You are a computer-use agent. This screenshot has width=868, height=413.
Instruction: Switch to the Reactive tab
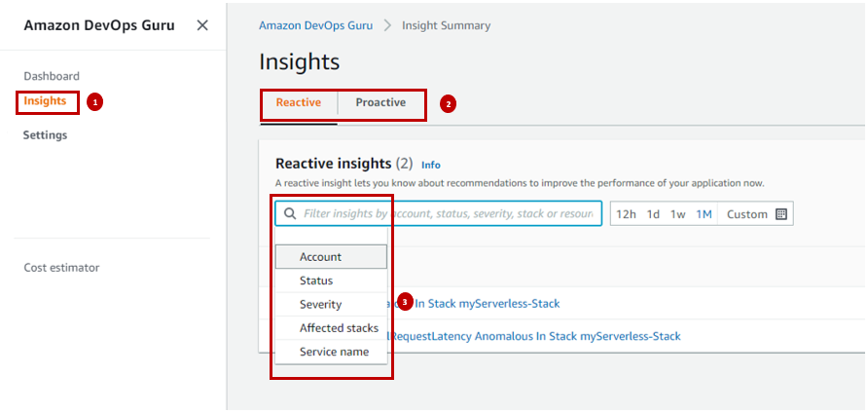299,102
